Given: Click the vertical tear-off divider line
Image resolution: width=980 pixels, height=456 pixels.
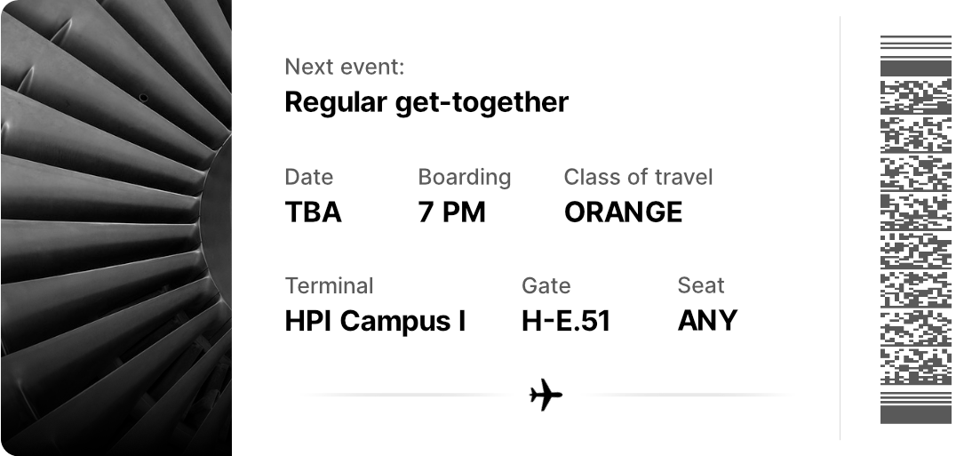Looking at the screenshot, I should tap(840, 228).
